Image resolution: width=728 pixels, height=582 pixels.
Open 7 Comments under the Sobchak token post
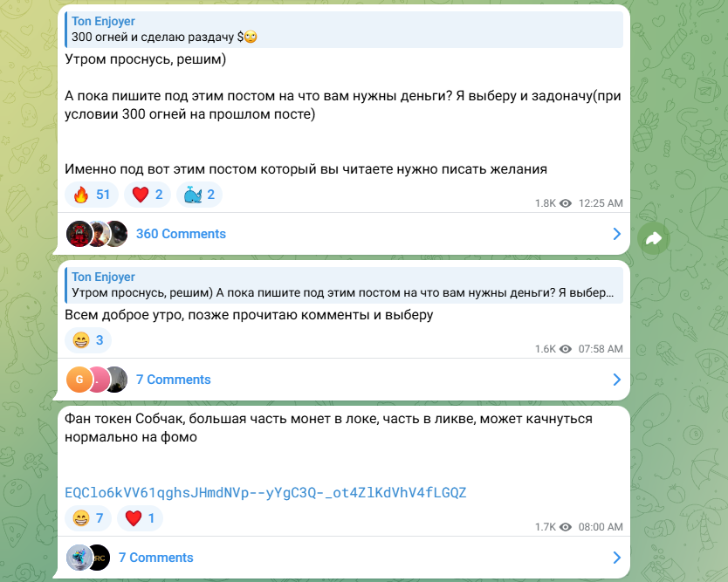pyautogui.click(x=155, y=558)
